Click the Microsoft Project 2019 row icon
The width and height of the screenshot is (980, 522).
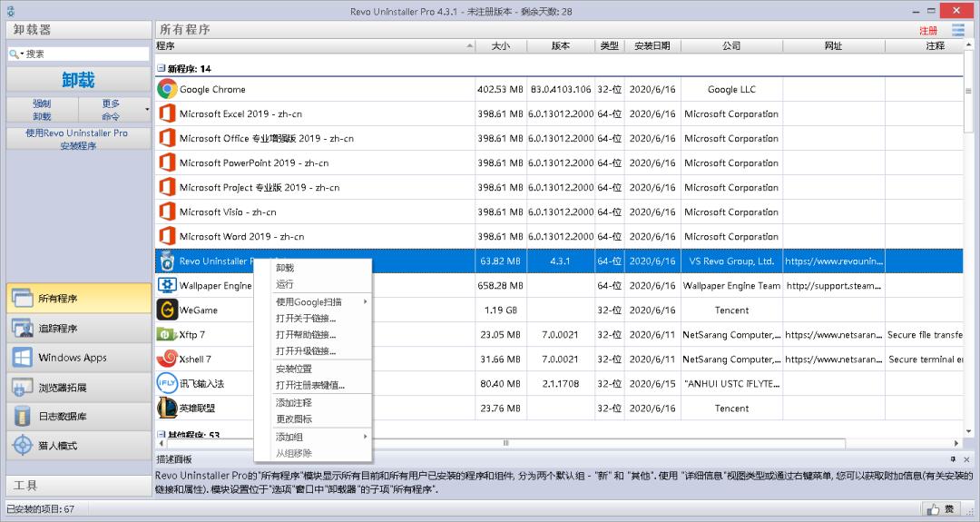(x=167, y=187)
